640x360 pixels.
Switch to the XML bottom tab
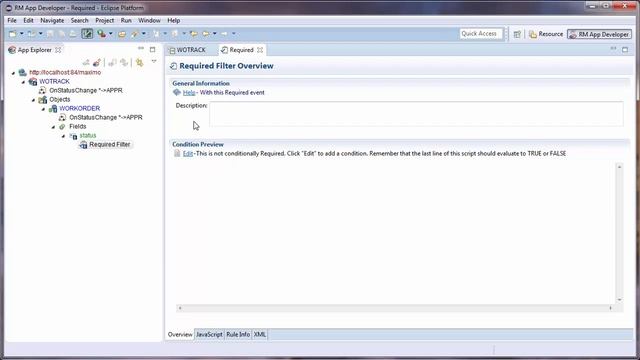click(x=260, y=334)
